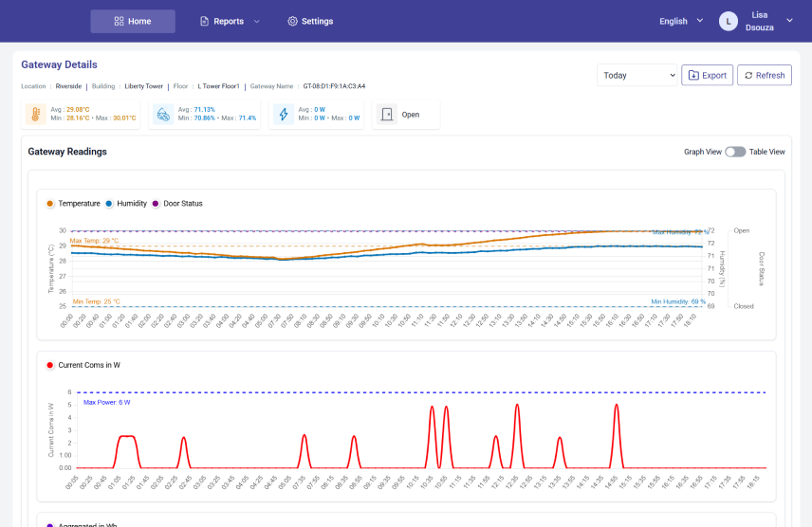Open the Today date range dropdown
Image resolution: width=812 pixels, height=527 pixels.
pyautogui.click(x=637, y=75)
